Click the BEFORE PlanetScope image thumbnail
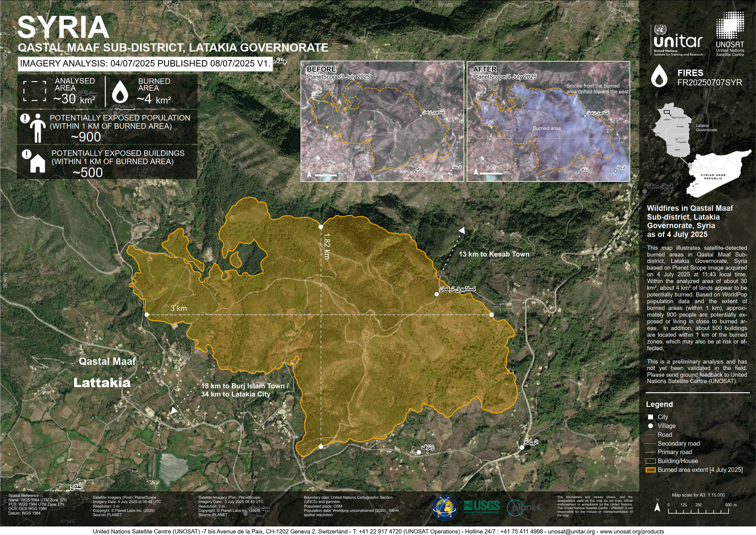 tap(382, 121)
